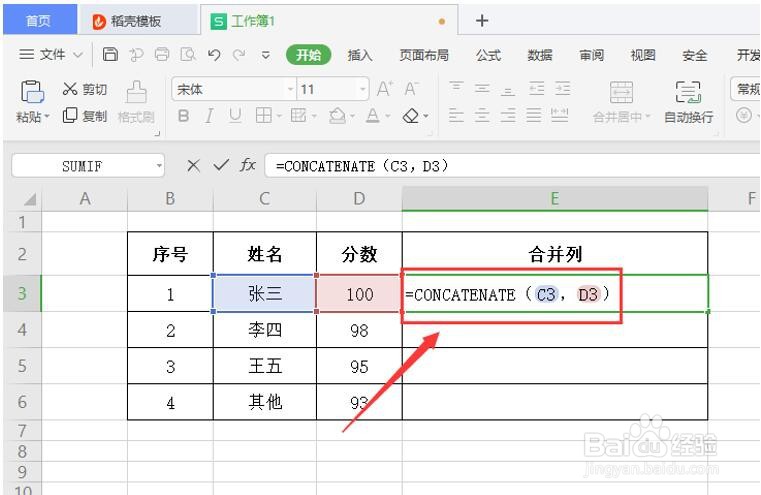
Task: Expand the font color dropdown arrow
Action: pos(387,116)
